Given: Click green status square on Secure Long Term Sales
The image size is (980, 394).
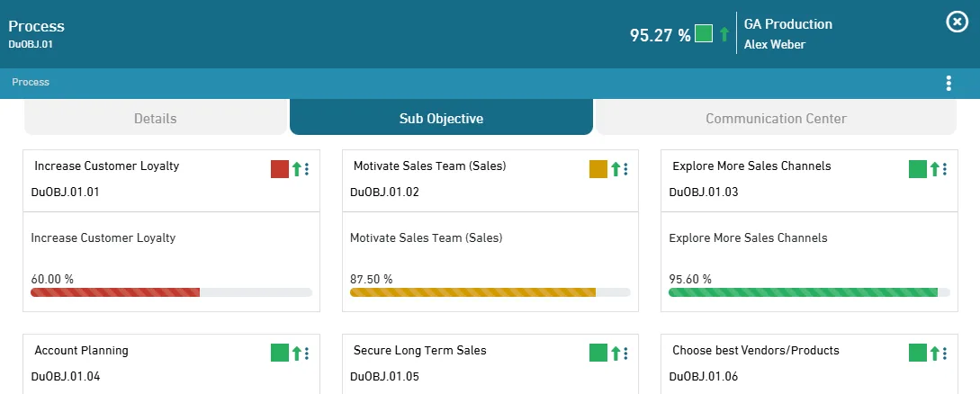Looking at the screenshot, I should pyautogui.click(x=598, y=353).
